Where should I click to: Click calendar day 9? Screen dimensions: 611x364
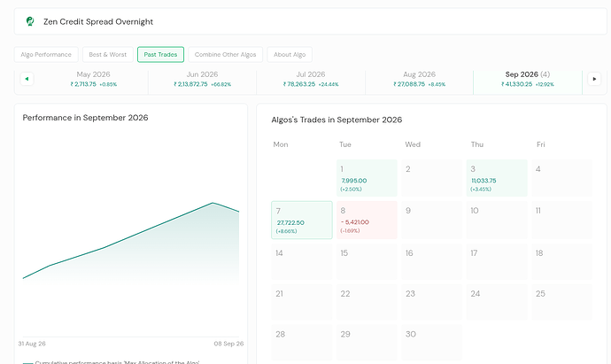[x=432, y=220]
